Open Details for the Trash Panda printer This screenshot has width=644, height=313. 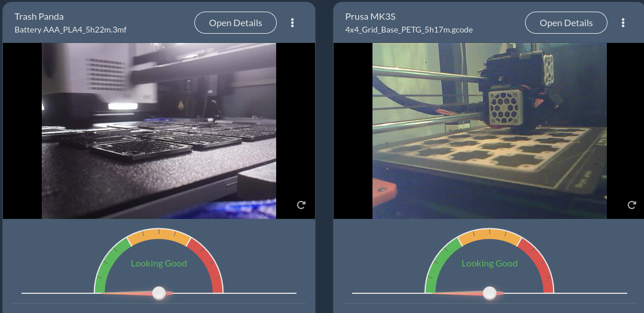pyautogui.click(x=236, y=23)
